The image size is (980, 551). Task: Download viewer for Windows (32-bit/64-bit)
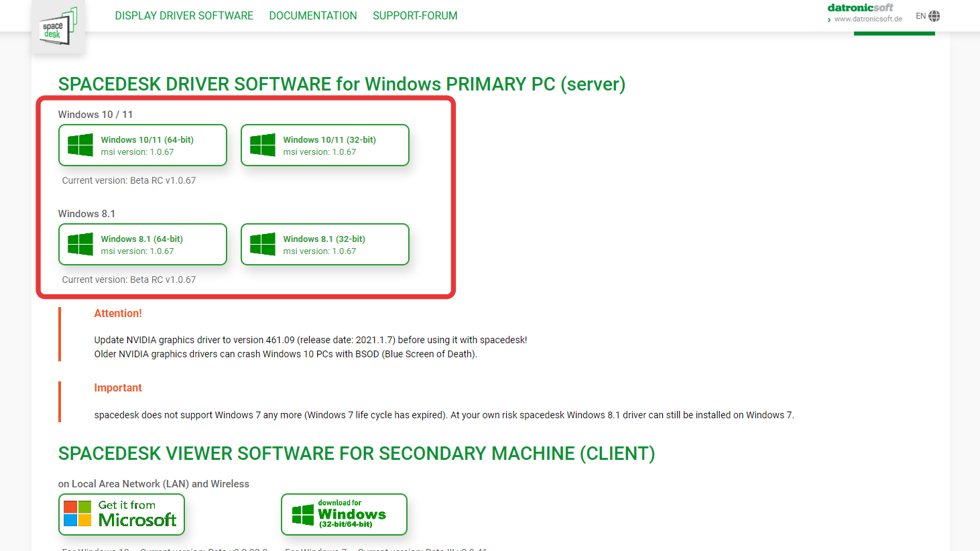point(344,514)
